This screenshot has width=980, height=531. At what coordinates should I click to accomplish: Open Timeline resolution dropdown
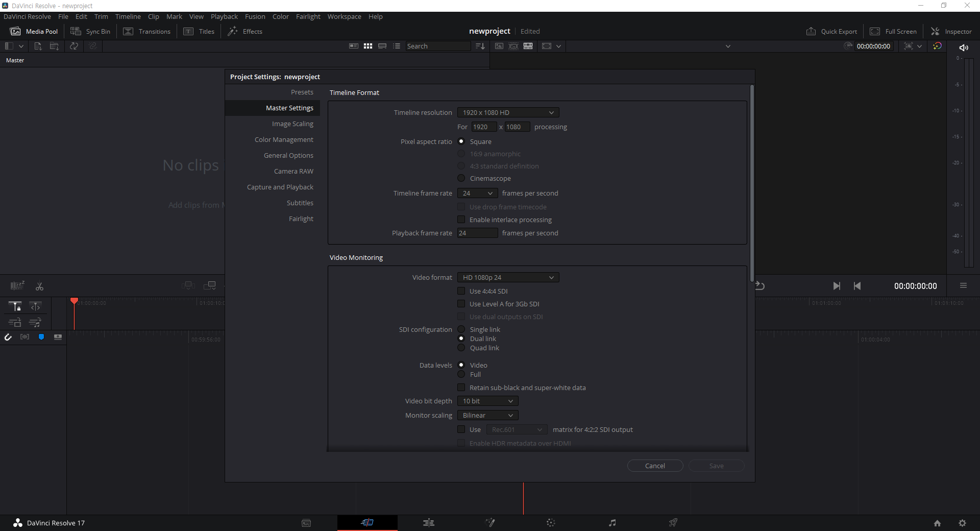click(508, 112)
